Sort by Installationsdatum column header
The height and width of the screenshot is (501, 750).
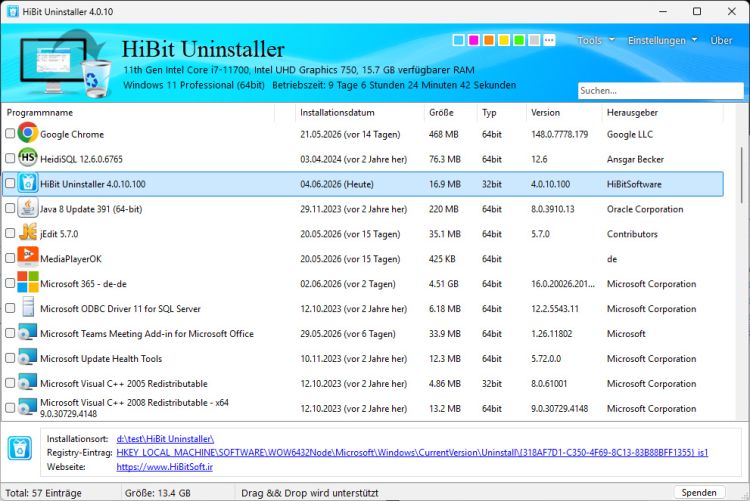click(x=359, y=113)
